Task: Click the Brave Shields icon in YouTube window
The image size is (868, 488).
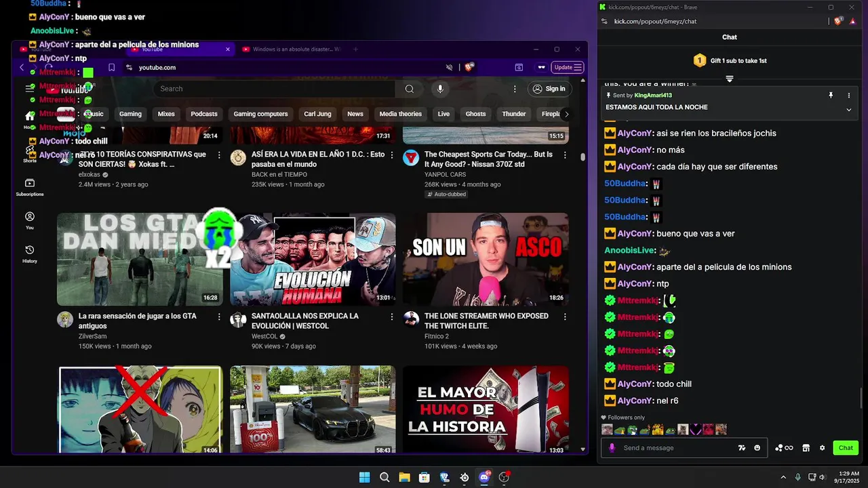Action: 469,67
